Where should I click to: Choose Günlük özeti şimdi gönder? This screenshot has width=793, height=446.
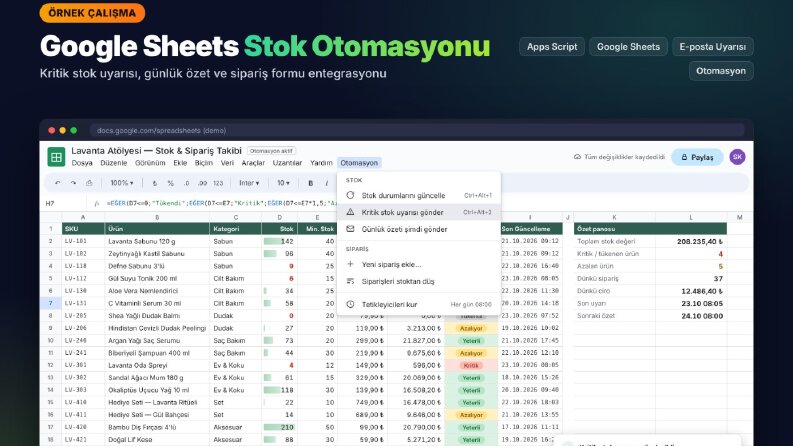[x=419, y=229]
